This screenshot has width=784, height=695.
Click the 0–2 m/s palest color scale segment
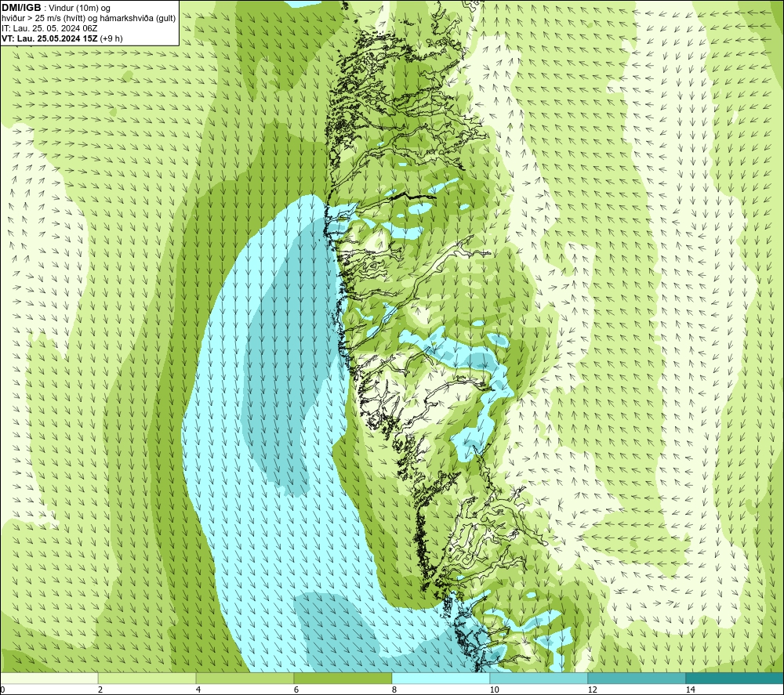pos(49,678)
